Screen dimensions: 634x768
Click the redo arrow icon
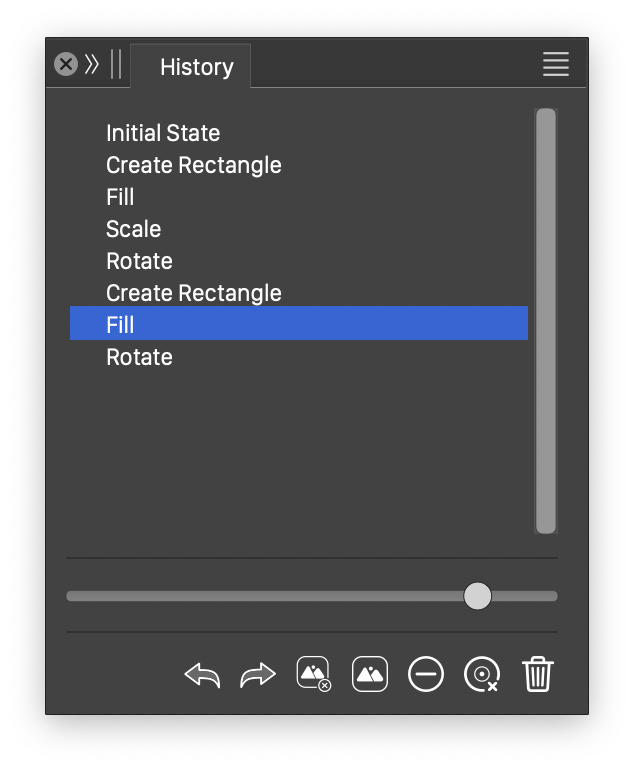[258, 675]
